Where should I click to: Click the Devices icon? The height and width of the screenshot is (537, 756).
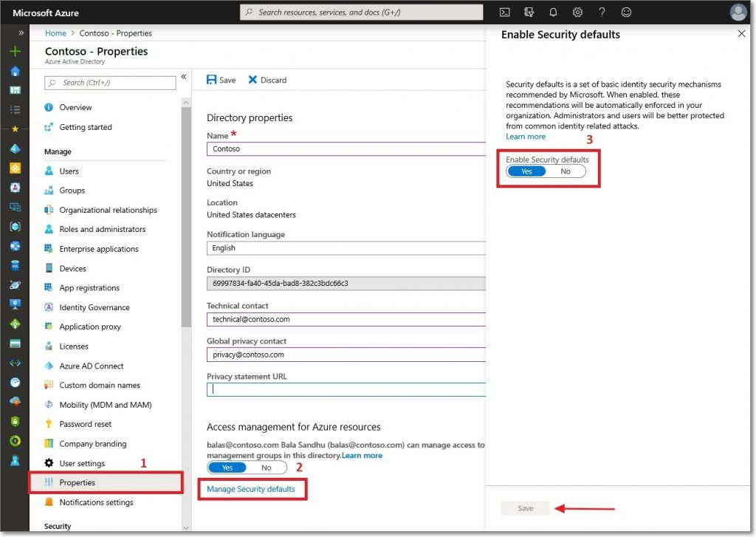click(49, 268)
